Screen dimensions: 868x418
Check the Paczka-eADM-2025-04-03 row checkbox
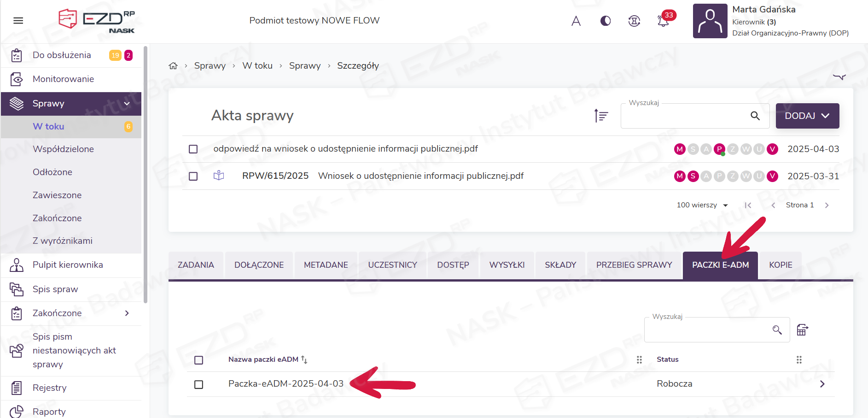click(199, 384)
